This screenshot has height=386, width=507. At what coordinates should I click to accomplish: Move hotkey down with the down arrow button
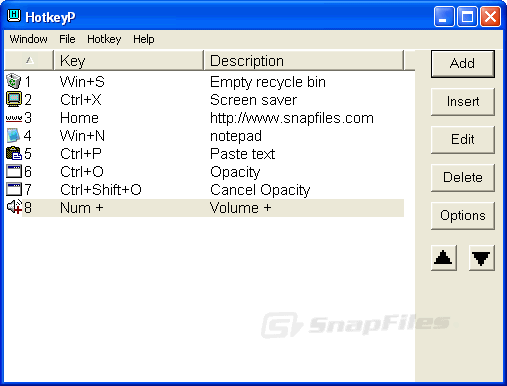point(482,258)
